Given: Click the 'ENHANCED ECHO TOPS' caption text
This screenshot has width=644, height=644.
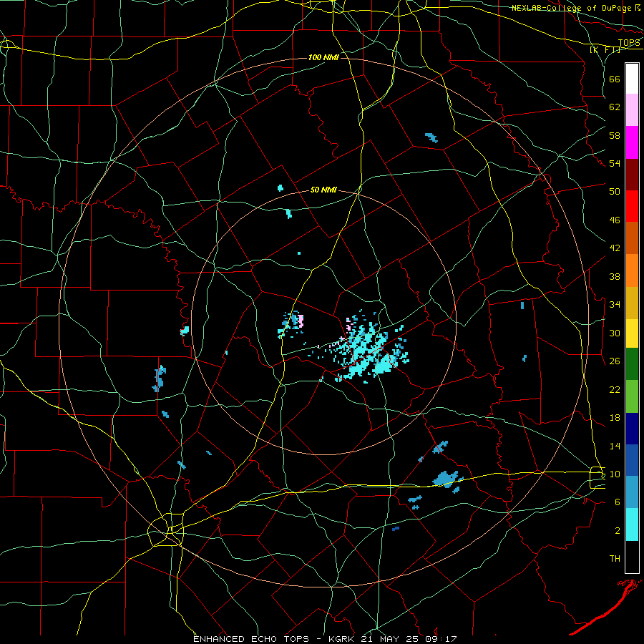Looking at the screenshot, I should click(251, 639).
